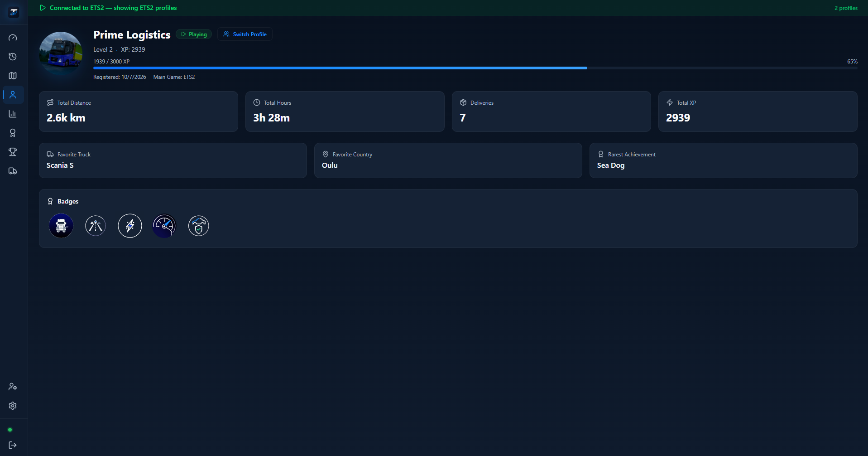Click the Playing status badge
The height and width of the screenshot is (456, 868).
194,34
